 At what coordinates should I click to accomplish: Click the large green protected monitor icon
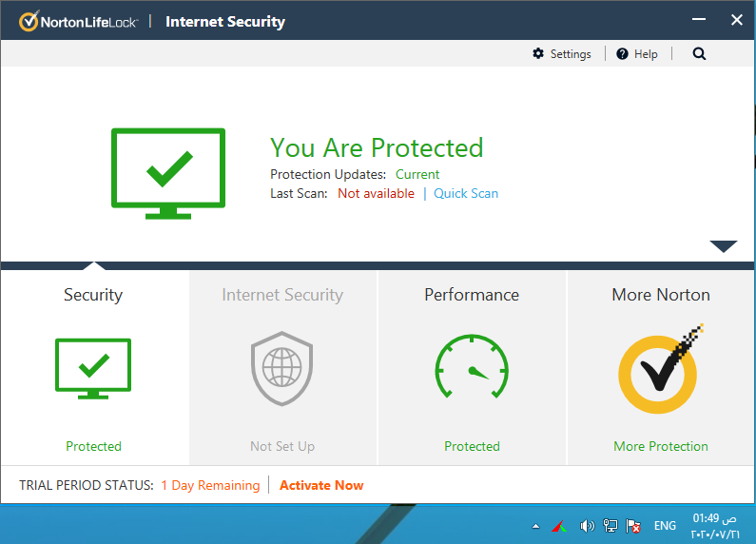[x=168, y=174]
